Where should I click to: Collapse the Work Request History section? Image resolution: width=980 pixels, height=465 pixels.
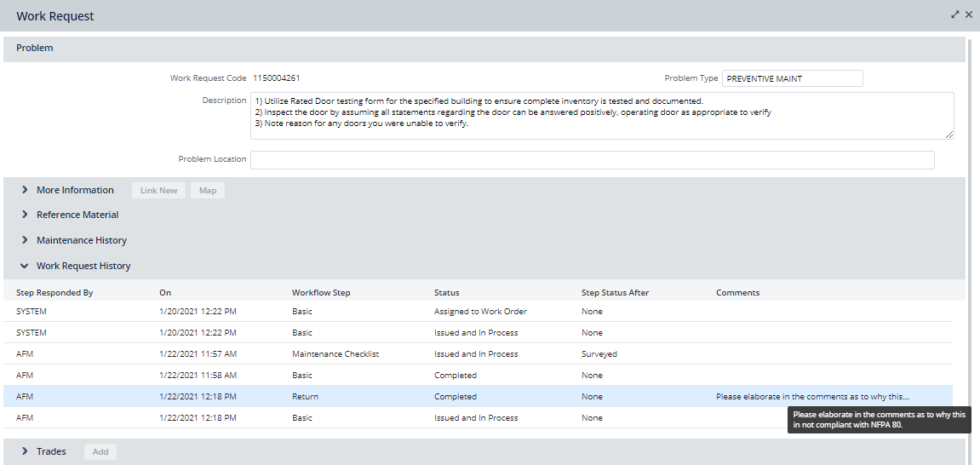coord(25,266)
